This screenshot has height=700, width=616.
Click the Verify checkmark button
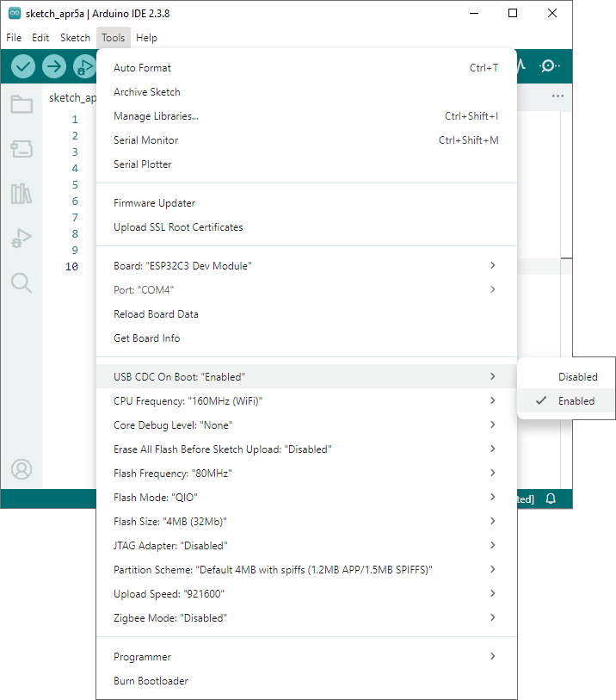22,66
